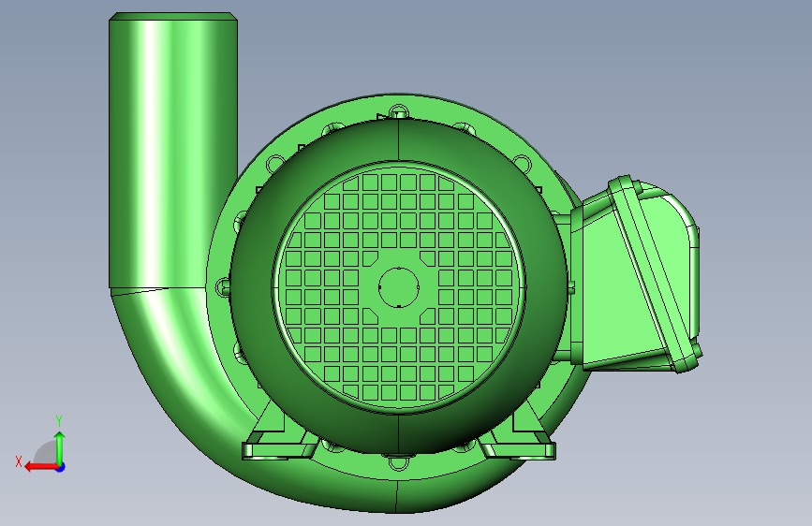812x526 pixels.
Task: Click the curved volute scroll at the bottom left
Action: point(170,393)
